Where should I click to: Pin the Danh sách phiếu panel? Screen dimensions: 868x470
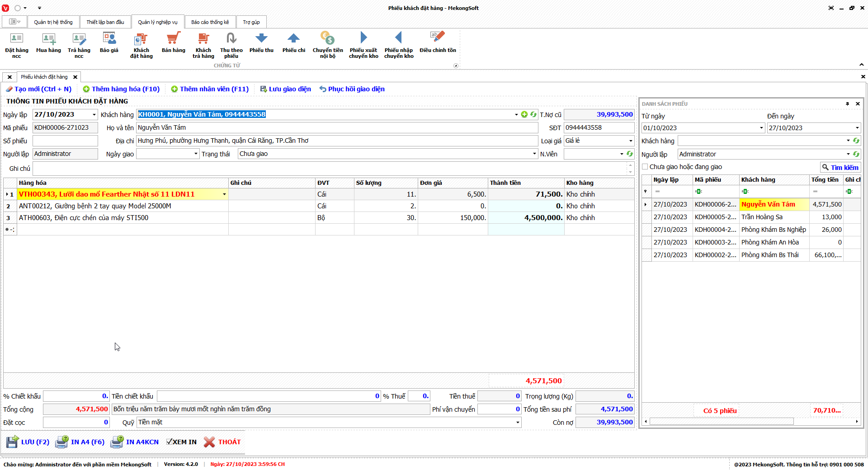click(847, 104)
